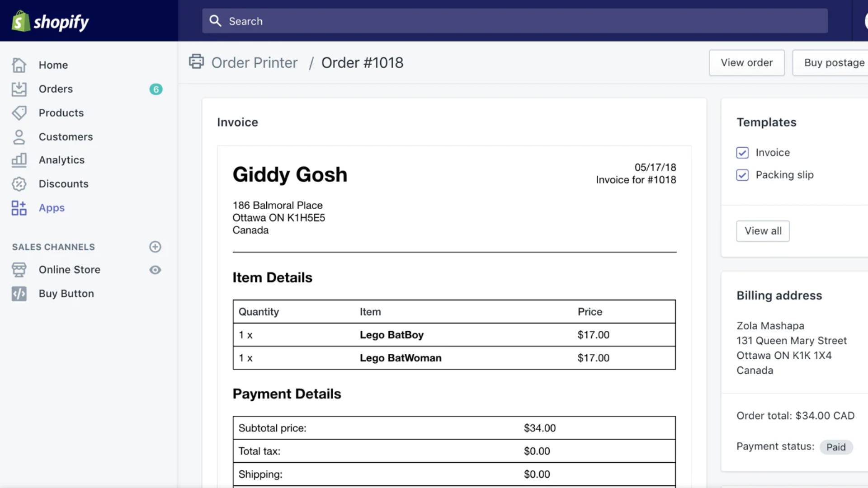
Task: Click the search magnifier icon
Action: [x=215, y=21]
